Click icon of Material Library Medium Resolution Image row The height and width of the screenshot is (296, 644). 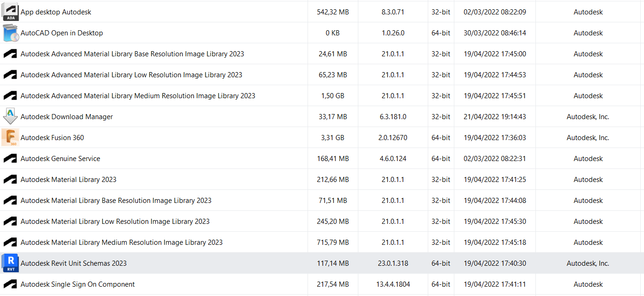[x=10, y=242]
